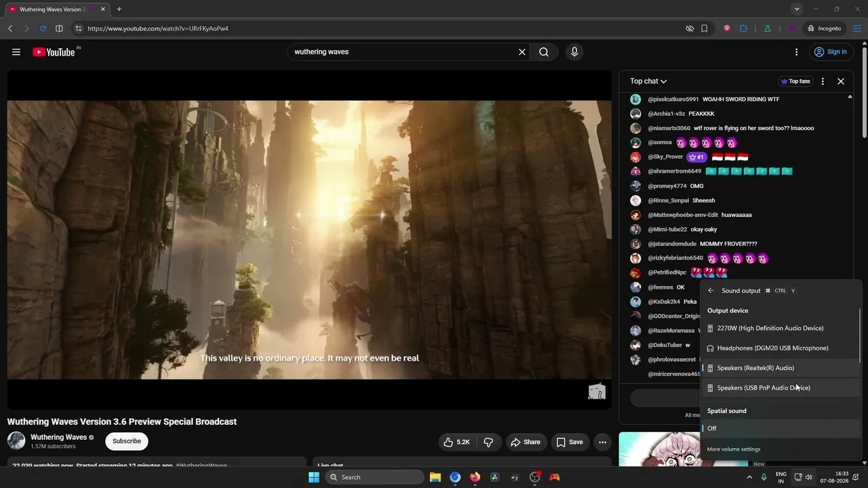This screenshot has height=488, width=868.
Task: Select Headphones DGM20 USB Microphone output
Action: click(780, 348)
